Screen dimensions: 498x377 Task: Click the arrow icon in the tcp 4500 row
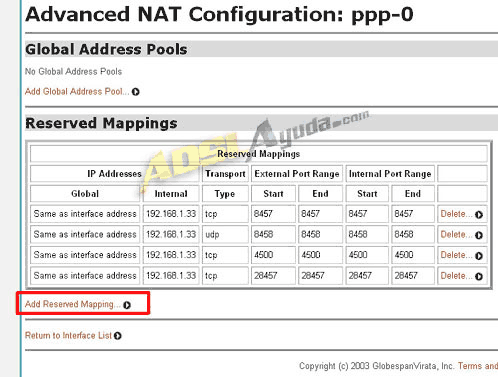pos(479,256)
